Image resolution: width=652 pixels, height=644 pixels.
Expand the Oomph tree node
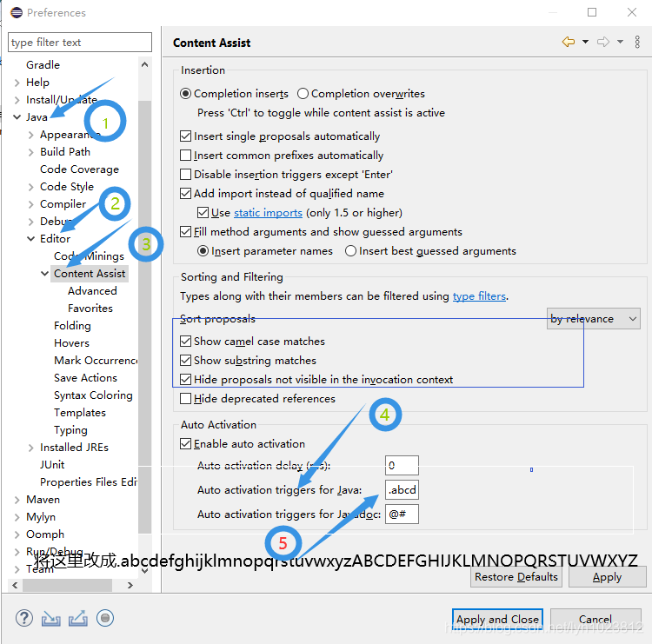[x=17, y=534]
